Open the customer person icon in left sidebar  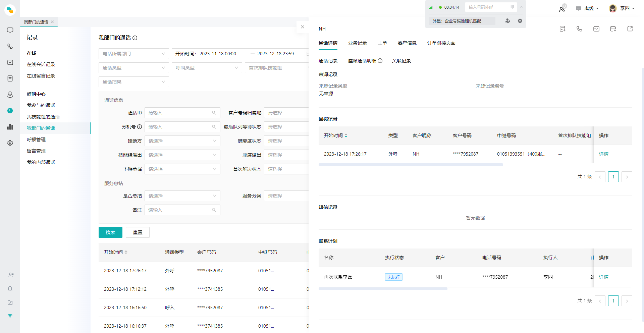(x=10, y=95)
